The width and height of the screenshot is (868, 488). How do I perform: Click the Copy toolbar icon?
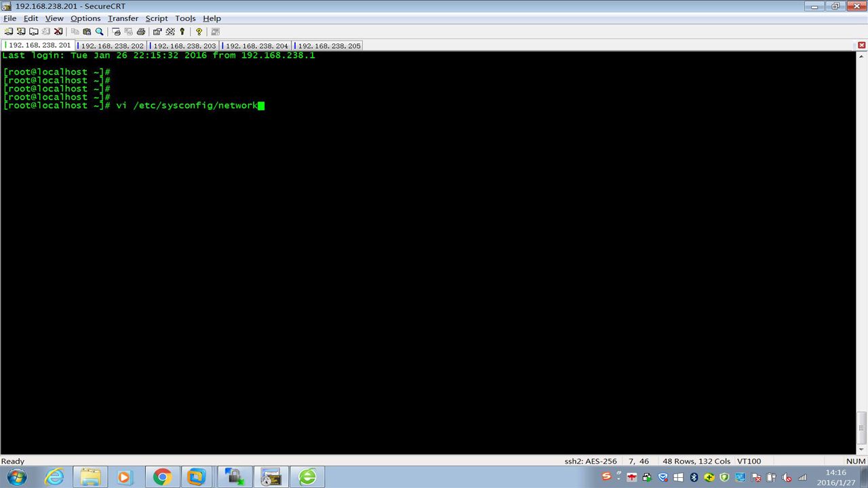click(75, 31)
